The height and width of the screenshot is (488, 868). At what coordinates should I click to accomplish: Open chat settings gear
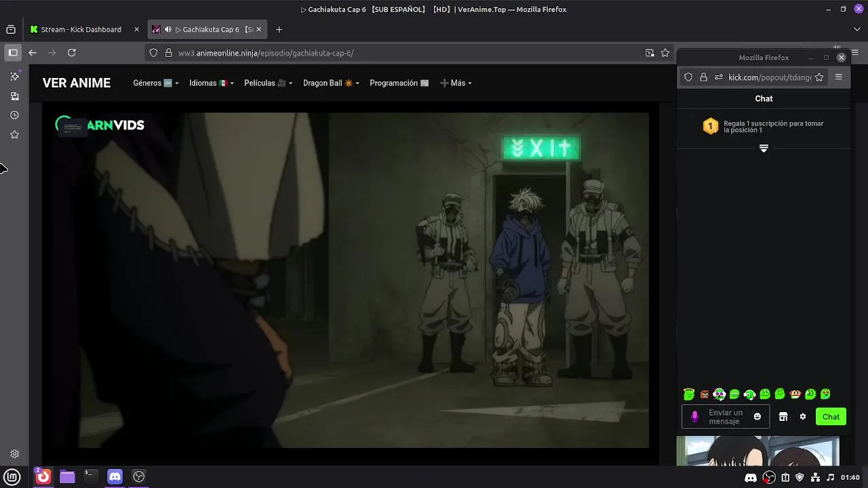click(x=803, y=417)
